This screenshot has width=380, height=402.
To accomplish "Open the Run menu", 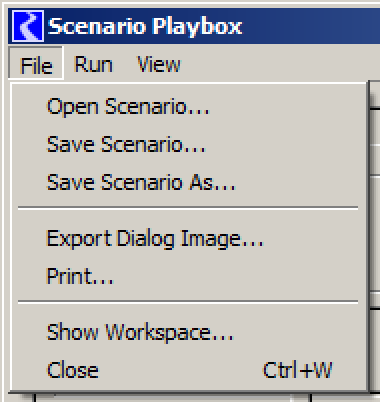I will (x=93, y=64).
